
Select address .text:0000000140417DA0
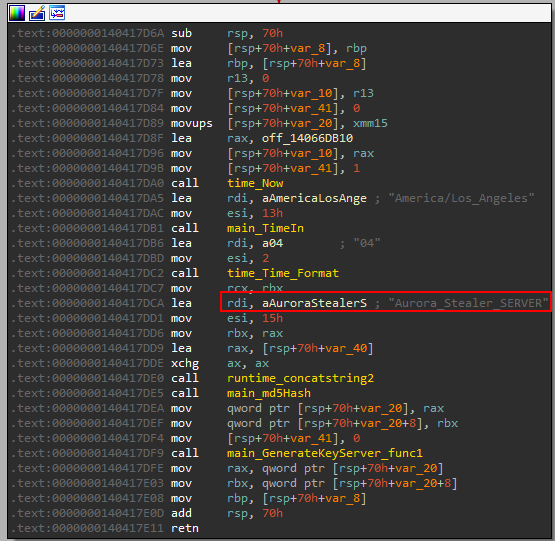click(87, 183)
